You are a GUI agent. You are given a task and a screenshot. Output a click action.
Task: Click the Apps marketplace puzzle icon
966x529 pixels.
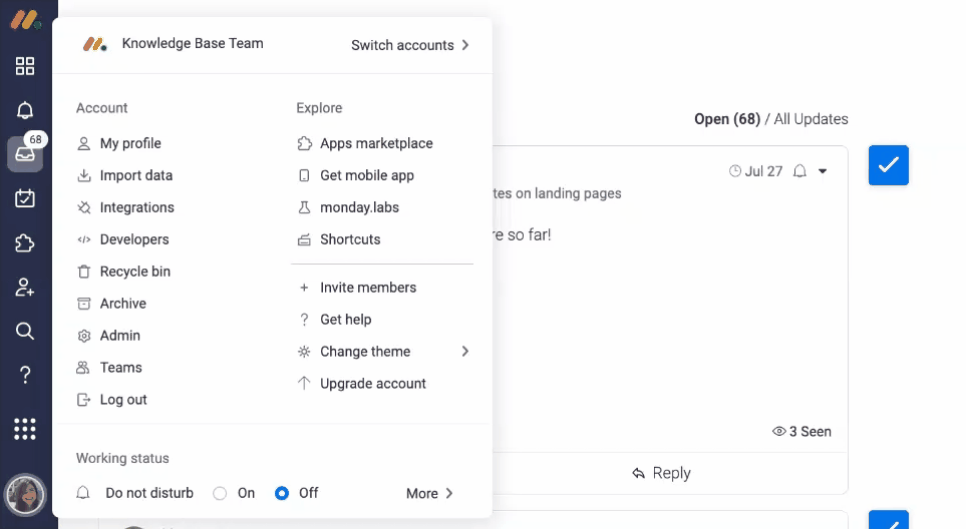tap(304, 143)
